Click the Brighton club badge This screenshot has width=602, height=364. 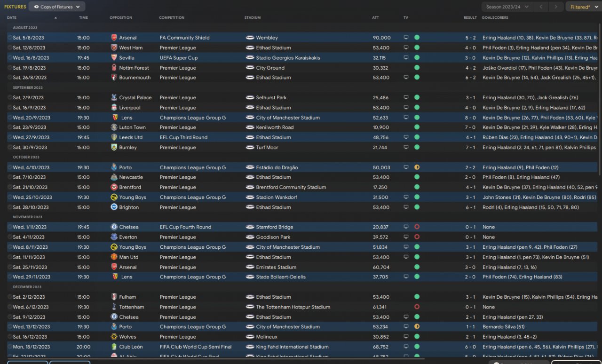click(114, 207)
